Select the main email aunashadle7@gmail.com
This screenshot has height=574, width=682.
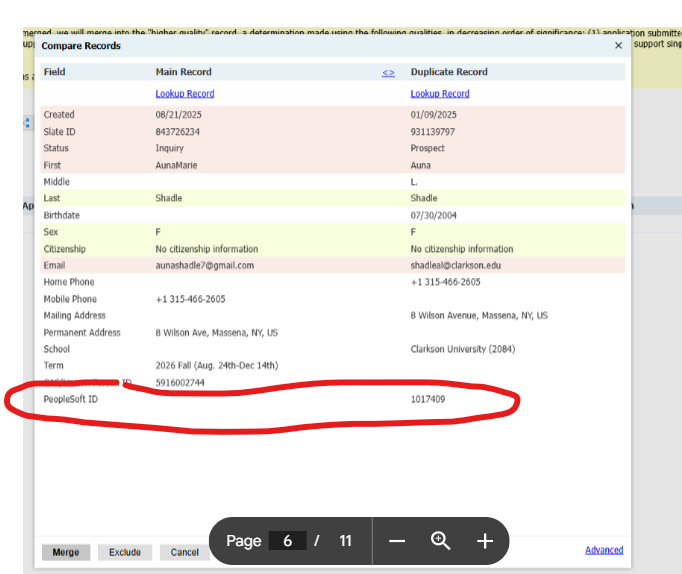tap(205, 265)
